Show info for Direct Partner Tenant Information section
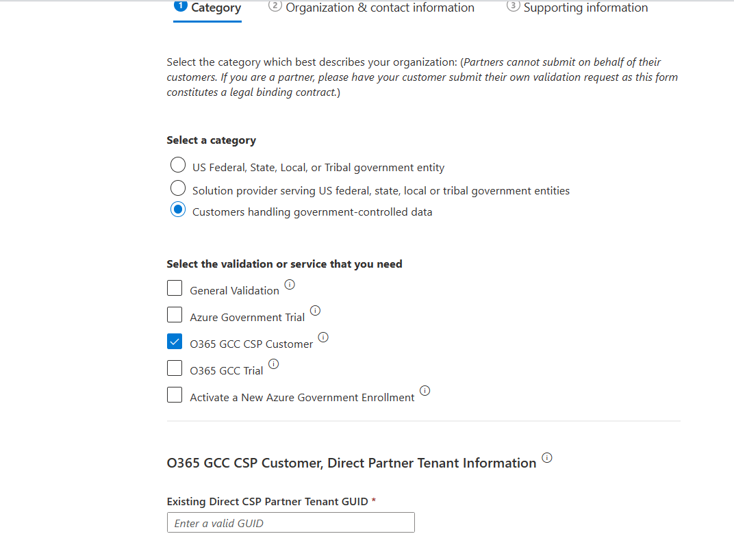The image size is (734, 560). (x=546, y=458)
